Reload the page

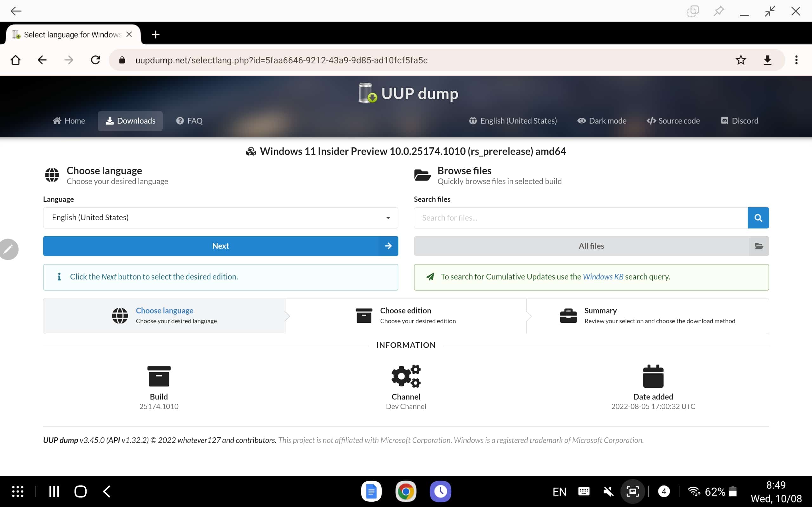(x=95, y=60)
